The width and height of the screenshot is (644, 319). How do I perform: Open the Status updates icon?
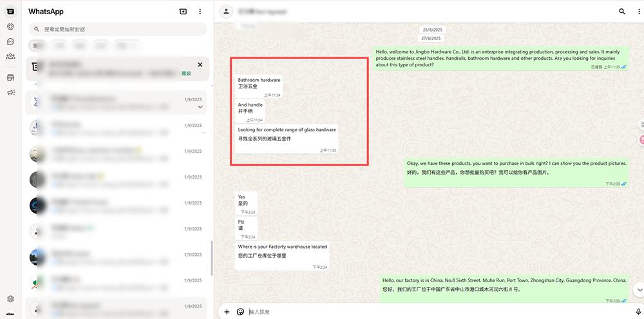pos(11,26)
